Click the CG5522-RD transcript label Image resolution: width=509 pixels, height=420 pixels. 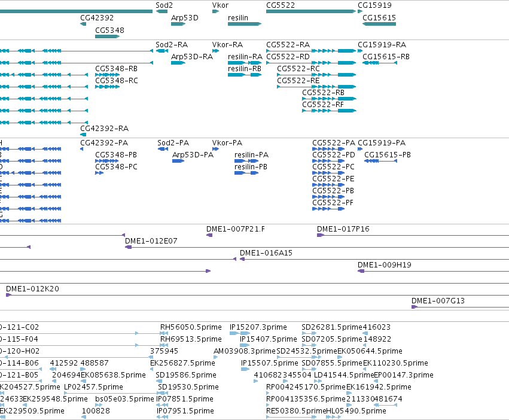[288, 56]
